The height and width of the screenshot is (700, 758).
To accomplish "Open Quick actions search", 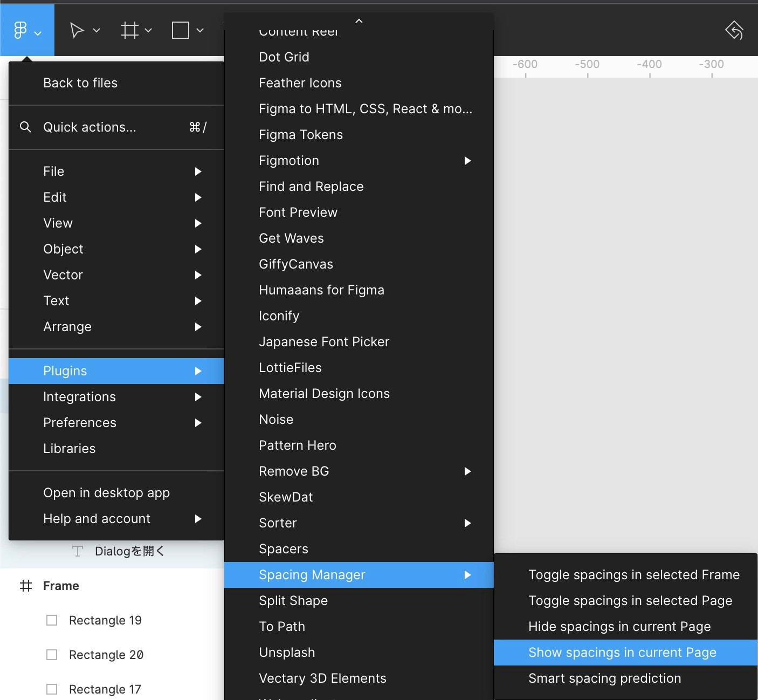I will (x=116, y=127).
